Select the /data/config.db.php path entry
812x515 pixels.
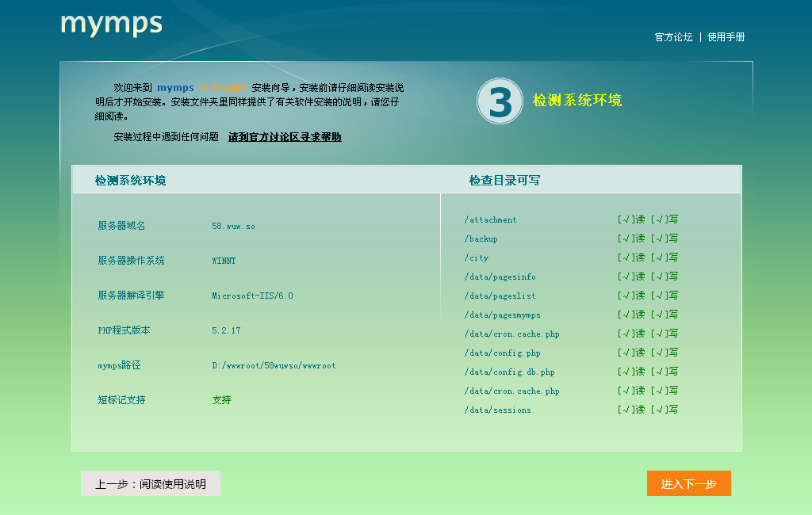pyautogui.click(x=510, y=372)
